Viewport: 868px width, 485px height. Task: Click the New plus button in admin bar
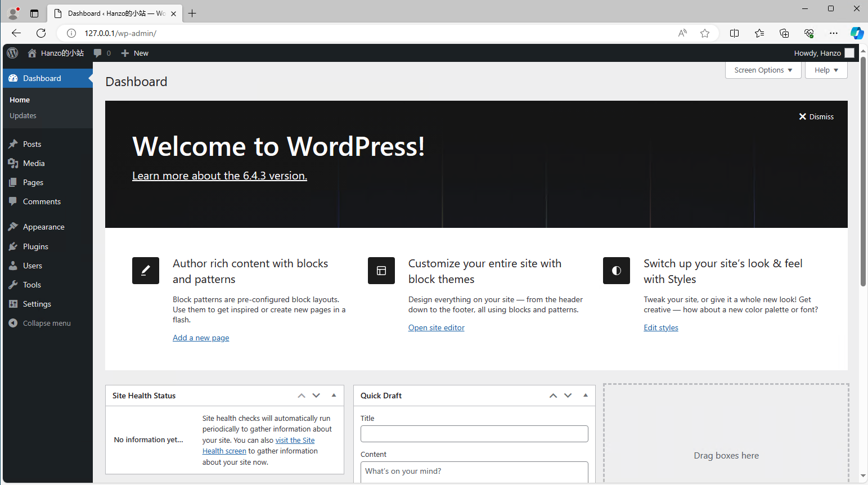[134, 53]
